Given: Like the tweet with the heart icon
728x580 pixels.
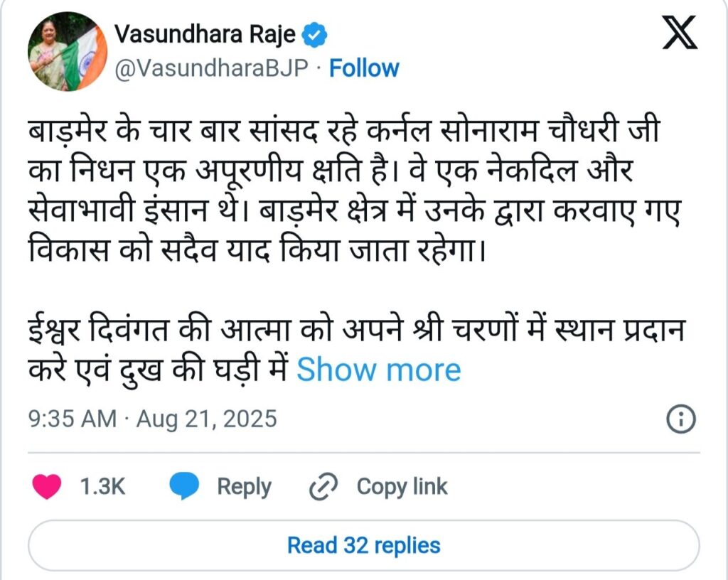Looking at the screenshot, I should pyautogui.click(x=48, y=486).
